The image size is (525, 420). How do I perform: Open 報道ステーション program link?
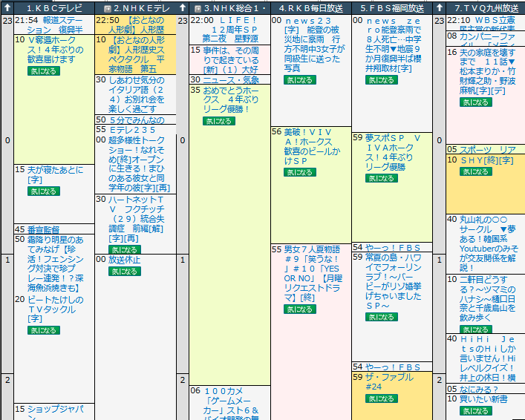click(x=55, y=25)
